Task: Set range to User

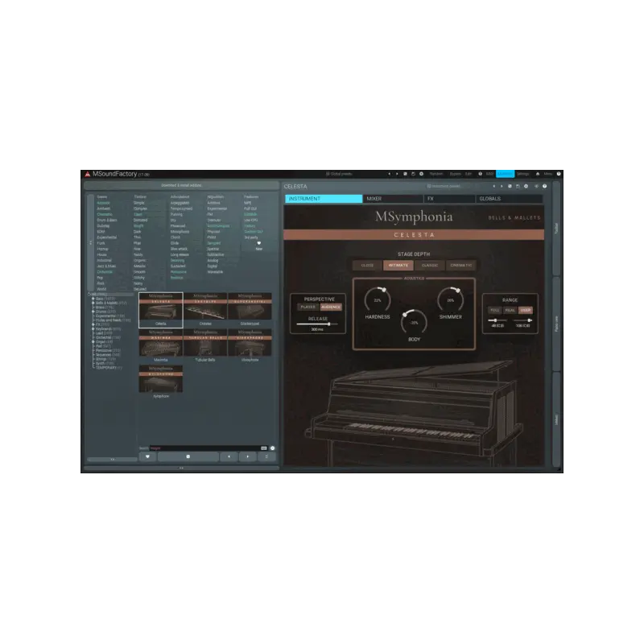Action: coord(526,310)
